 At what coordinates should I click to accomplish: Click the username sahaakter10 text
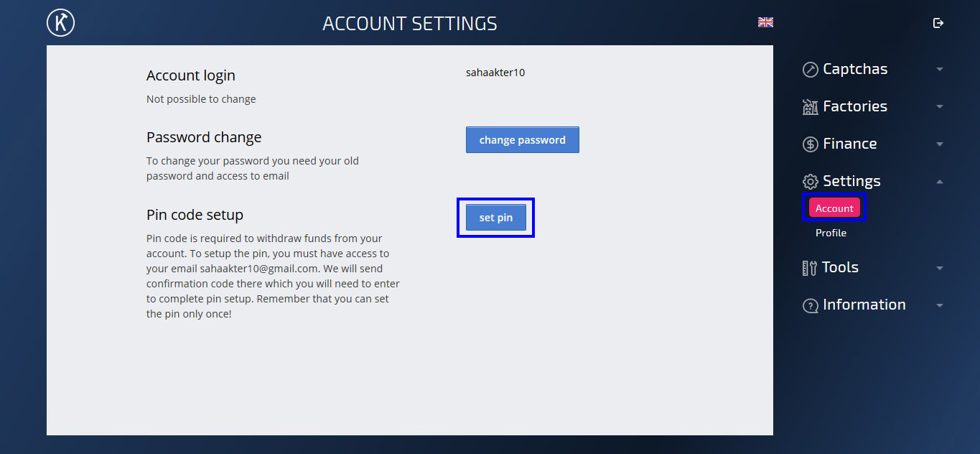pos(495,73)
